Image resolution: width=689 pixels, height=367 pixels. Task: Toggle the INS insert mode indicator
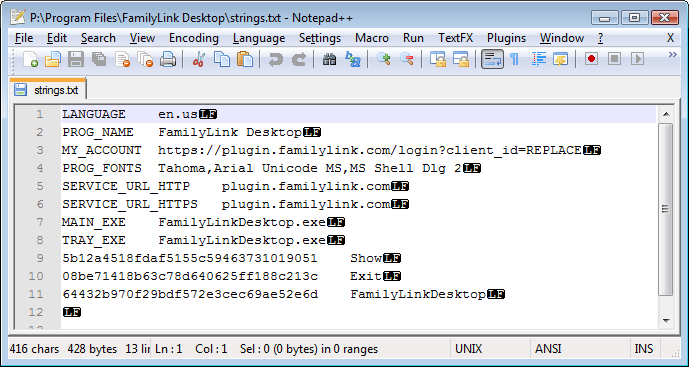coord(644,349)
